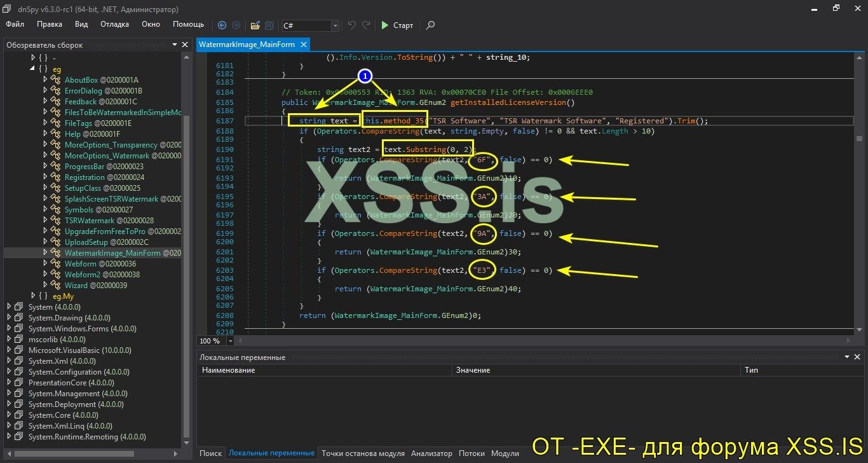Expand Microsoft.VisualBasic assembly node

[9, 350]
